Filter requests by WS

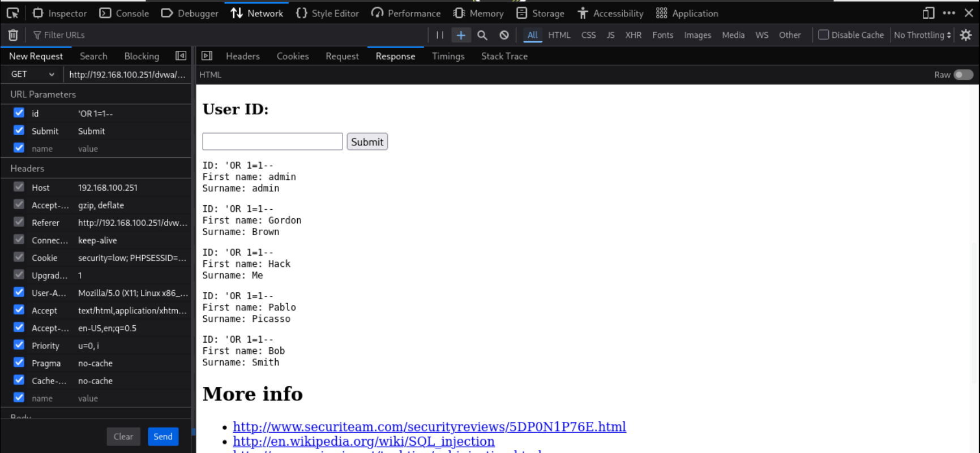pyautogui.click(x=761, y=35)
